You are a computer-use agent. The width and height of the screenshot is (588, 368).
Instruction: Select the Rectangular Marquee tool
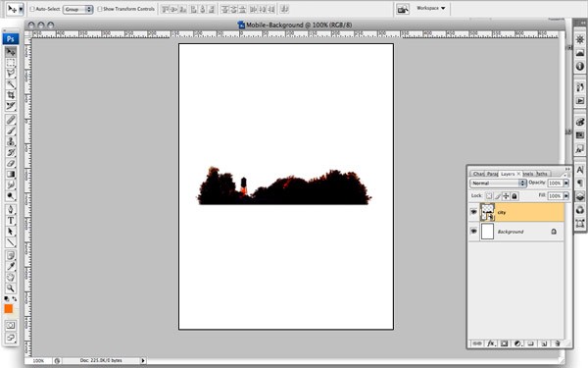tap(11, 63)
